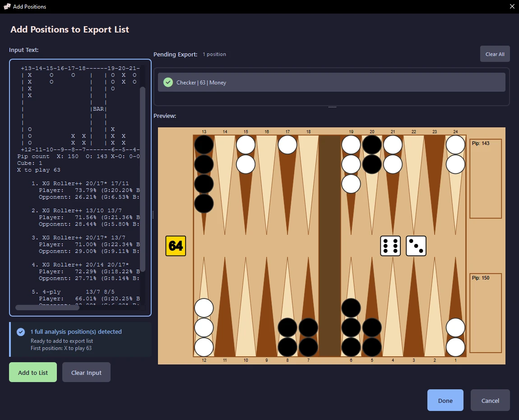This screenshot has height=420, width=519.
Task: Click the die showing six pips
Action: [x=390, y=246]
